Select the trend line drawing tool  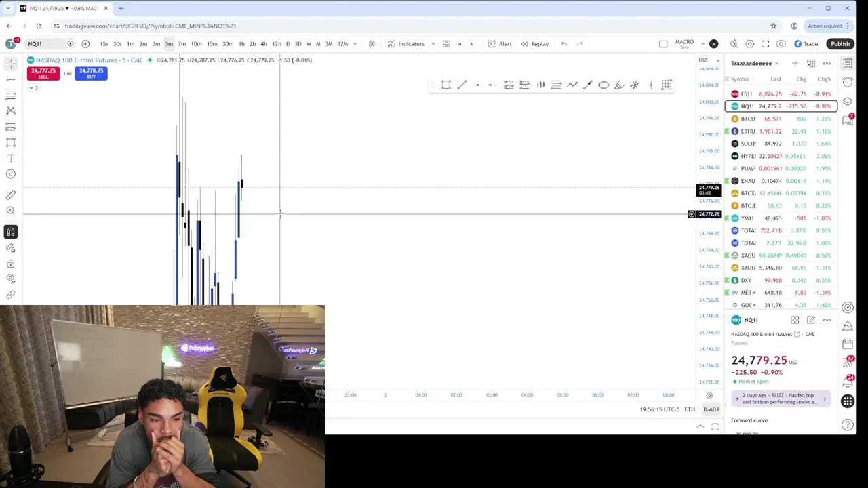(11, 79)
